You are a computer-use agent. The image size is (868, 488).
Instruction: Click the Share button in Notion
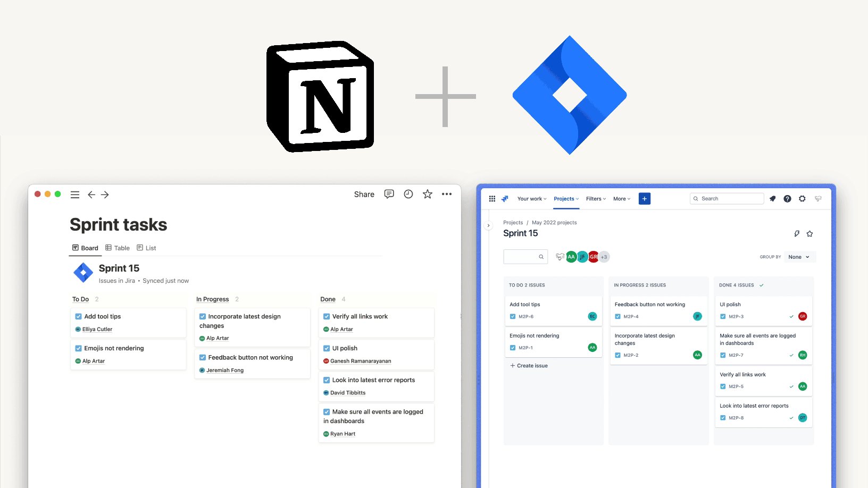coord(364,194)
